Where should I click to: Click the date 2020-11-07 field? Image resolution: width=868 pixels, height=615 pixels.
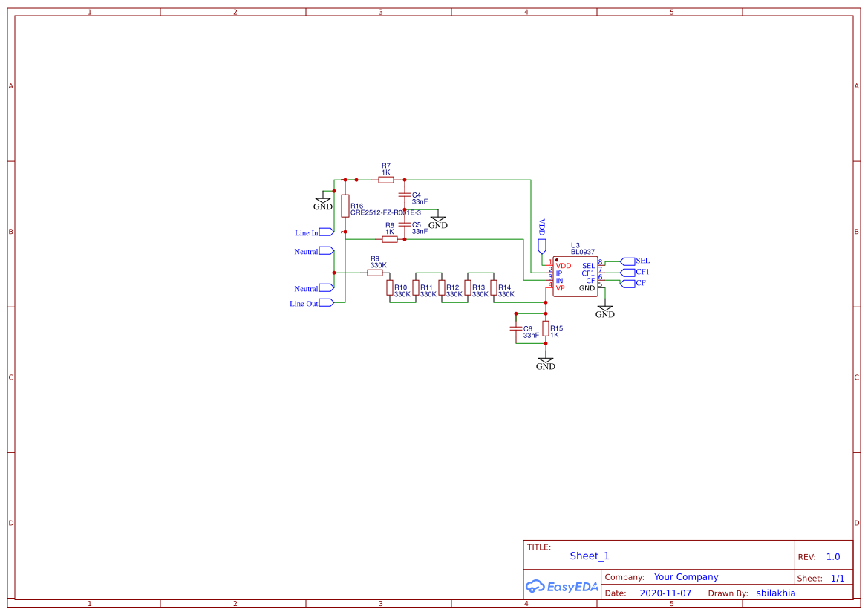[x=665, y=593]
